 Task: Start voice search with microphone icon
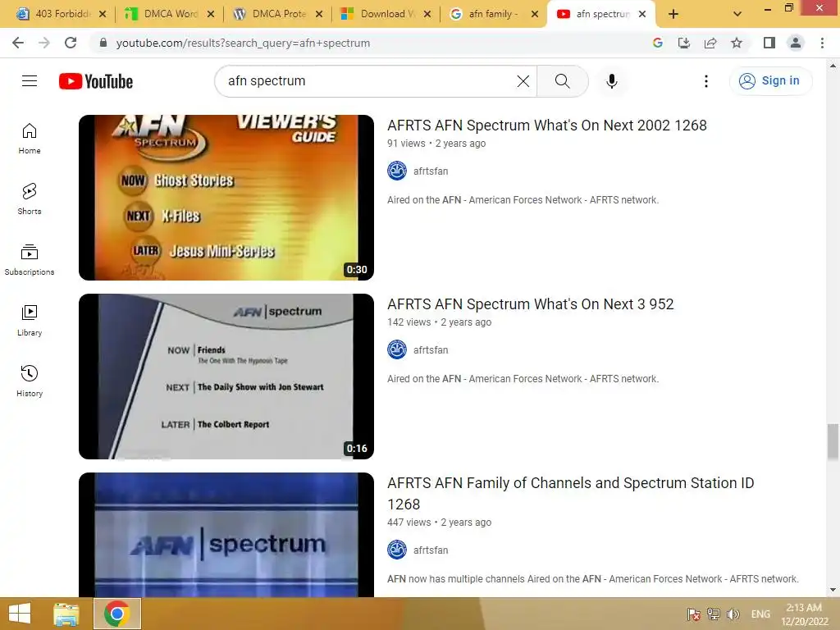coord(611,81)
